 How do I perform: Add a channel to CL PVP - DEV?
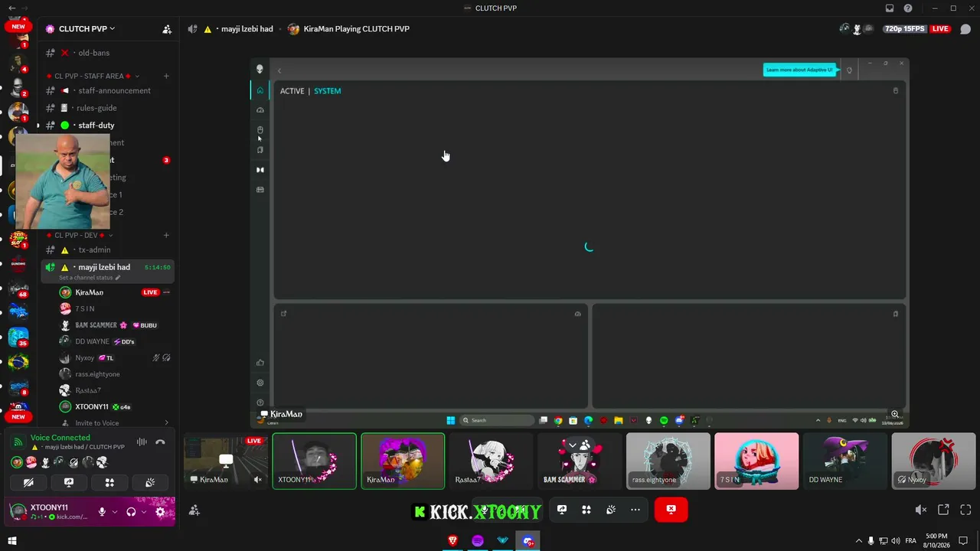point(166,235)
